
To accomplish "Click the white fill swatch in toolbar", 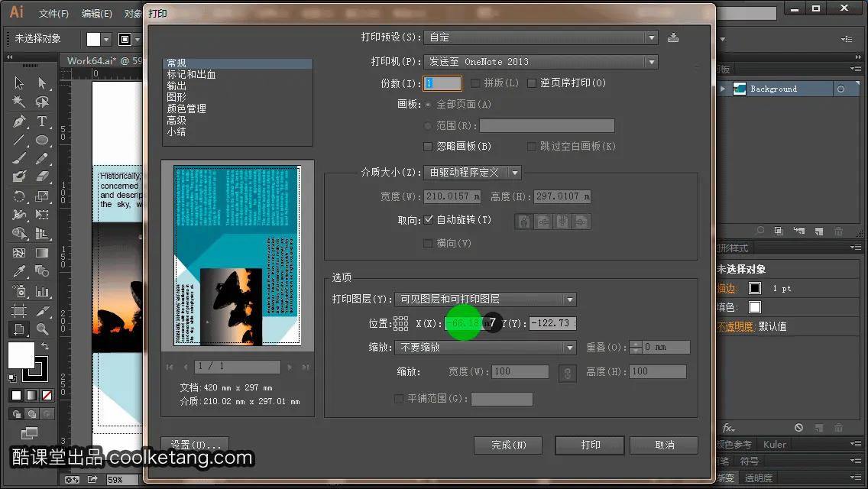I will pyautogui.click(x=21, y=355).
